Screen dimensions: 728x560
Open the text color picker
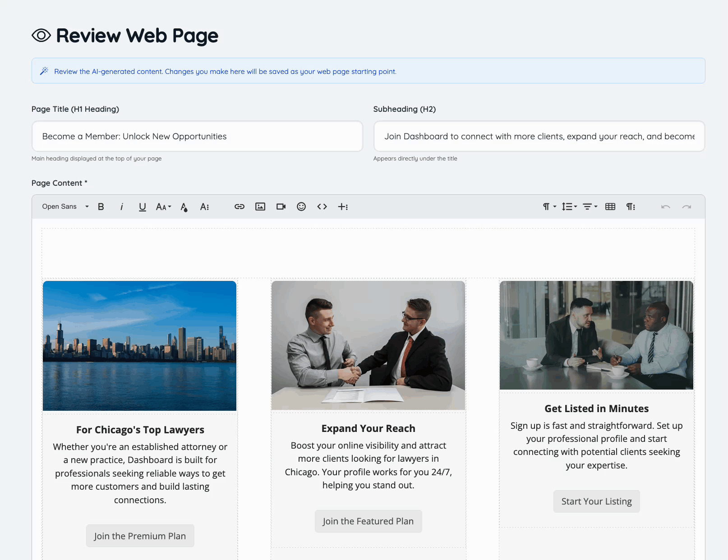pyautogui.click(x=184, y=207)
